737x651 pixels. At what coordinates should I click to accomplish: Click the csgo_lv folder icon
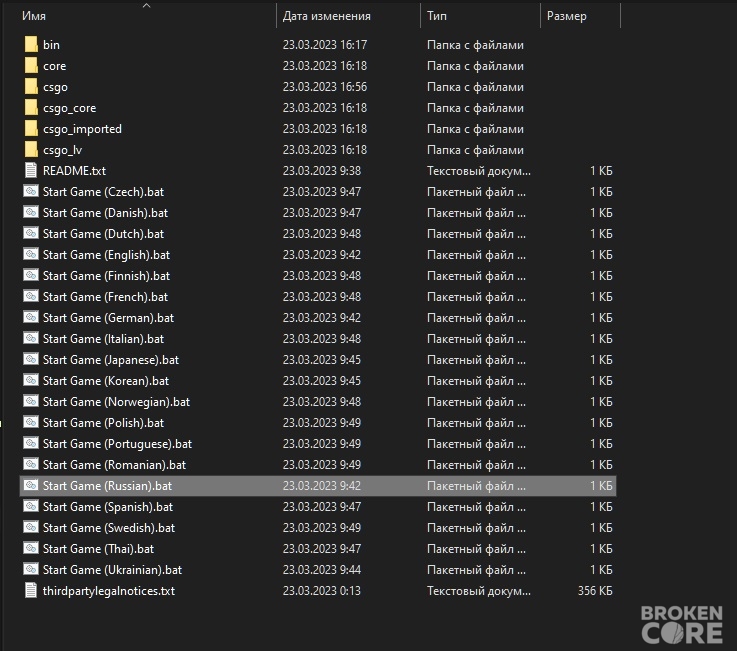(x=31, y=150)
